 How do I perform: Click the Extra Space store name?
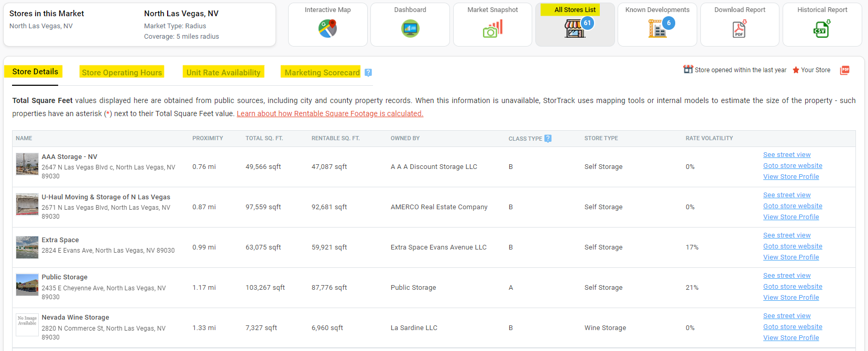60,240
